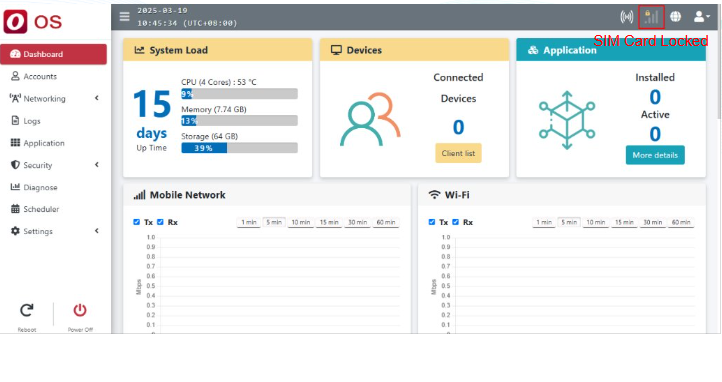This screenshot has height=382, width=722.
Task: Click the Mobile Network signal bars icon
Action: click(x=140, y=195)
